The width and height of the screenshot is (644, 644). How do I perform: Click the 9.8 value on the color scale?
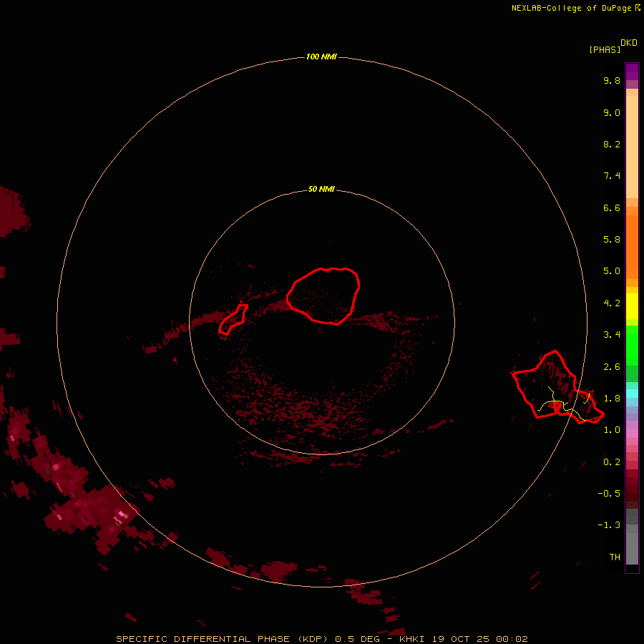tap(612, 80)
